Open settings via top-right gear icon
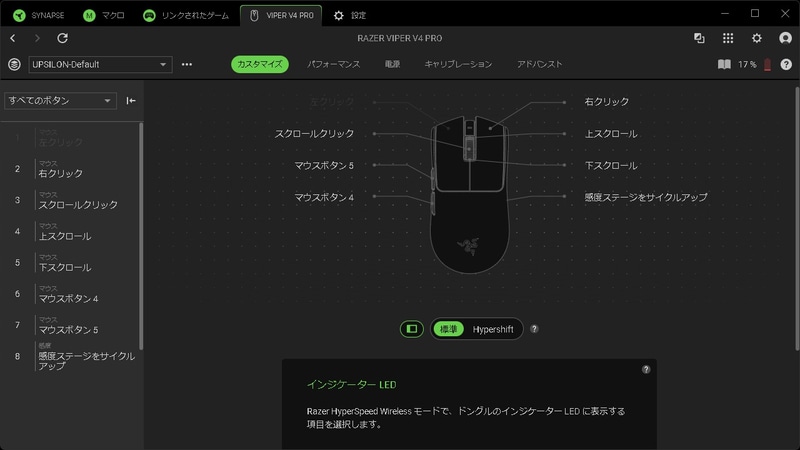 point(757,38)
